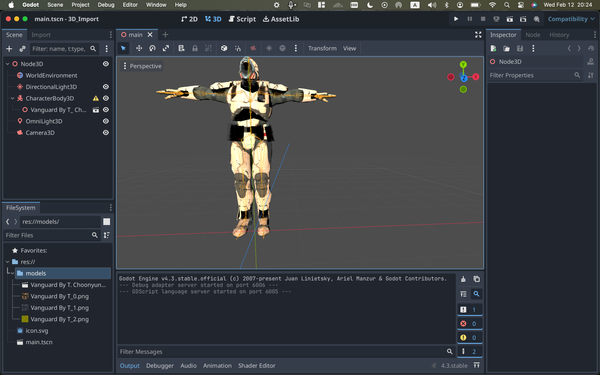Toggle visibility of OmniLight3D node
600x375 pixels.
point(106,121)
